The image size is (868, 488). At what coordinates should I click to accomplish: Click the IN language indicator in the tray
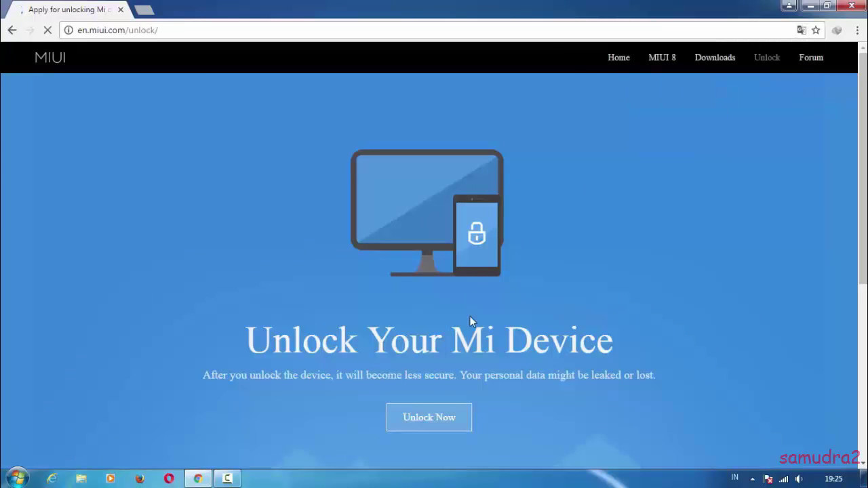(x=734, y=478)
